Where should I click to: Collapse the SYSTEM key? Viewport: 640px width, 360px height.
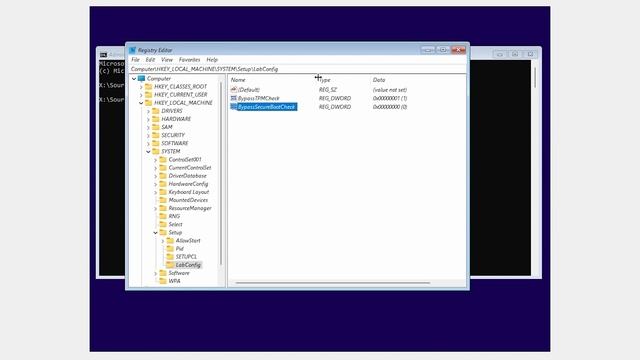click(148, 151)
